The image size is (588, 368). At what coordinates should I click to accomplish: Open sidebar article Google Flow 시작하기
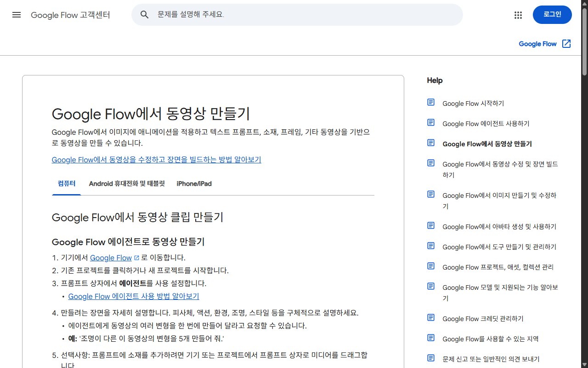click(473, 103)
